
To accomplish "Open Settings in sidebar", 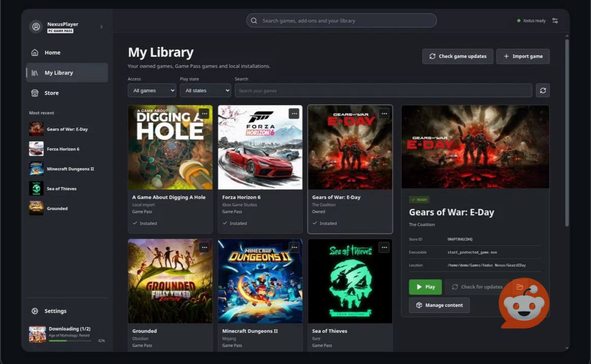I will [x=67, y=311].
